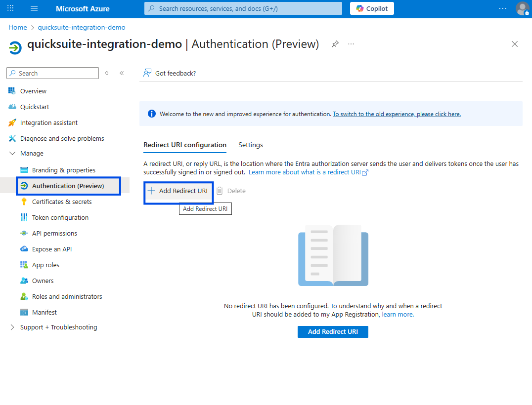Collapse the sidebar with double chevron
The width and height of the screenshot is (532, 405).
tap(122, 73)
